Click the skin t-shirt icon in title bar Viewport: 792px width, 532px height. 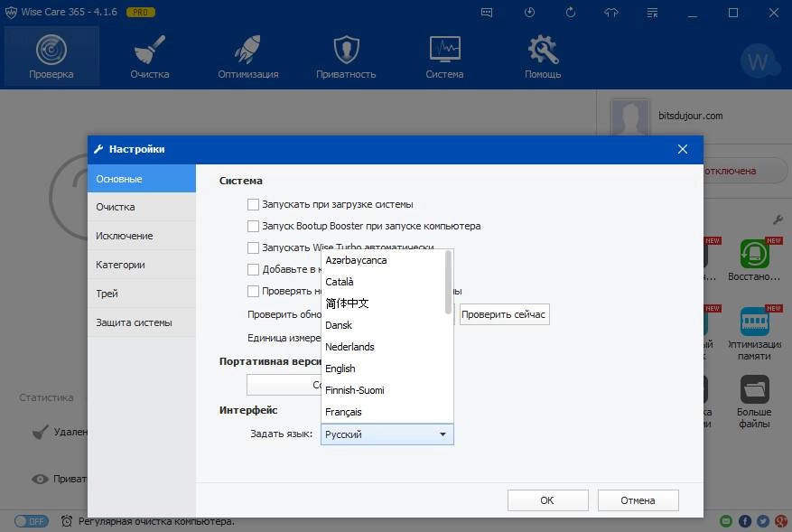pyautogui.click(x=611, y=13)
